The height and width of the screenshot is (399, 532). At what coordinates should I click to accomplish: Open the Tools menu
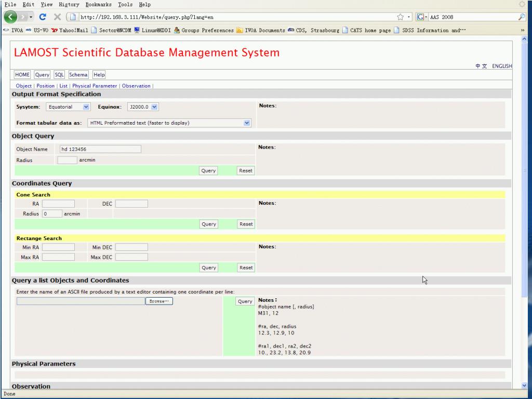(125, 4)
